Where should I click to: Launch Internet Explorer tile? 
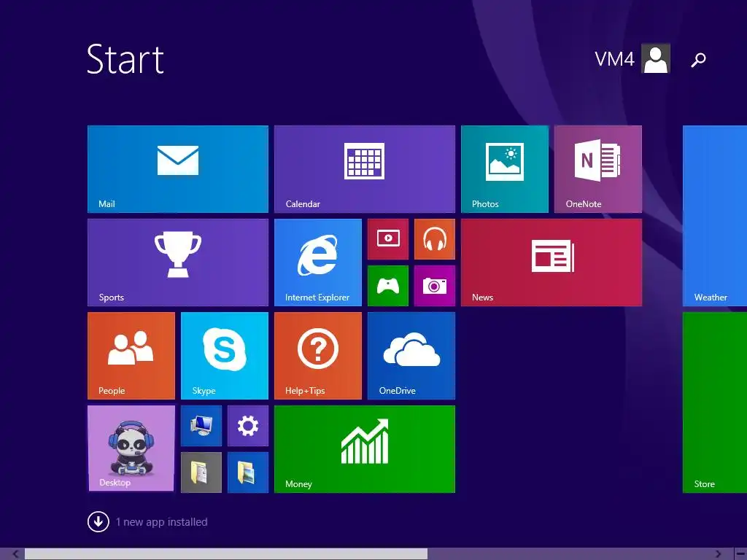[x=318, y=262]
